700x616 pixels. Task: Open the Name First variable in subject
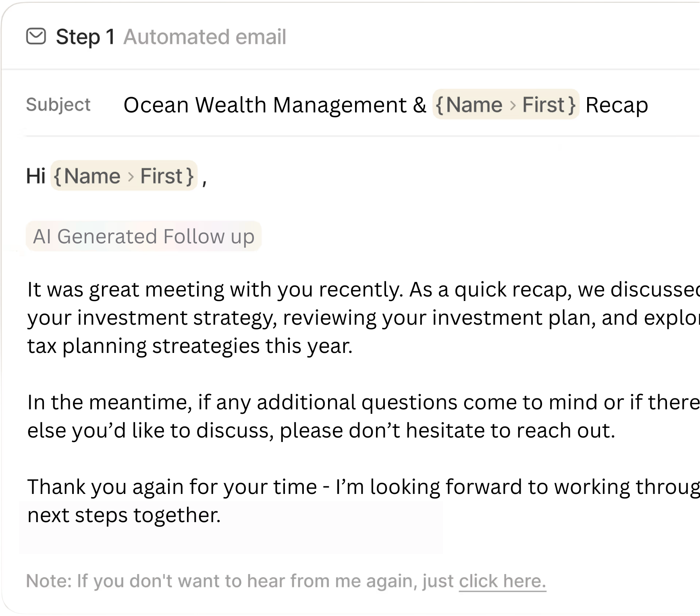pyautogui.click(x=506, y=104)
